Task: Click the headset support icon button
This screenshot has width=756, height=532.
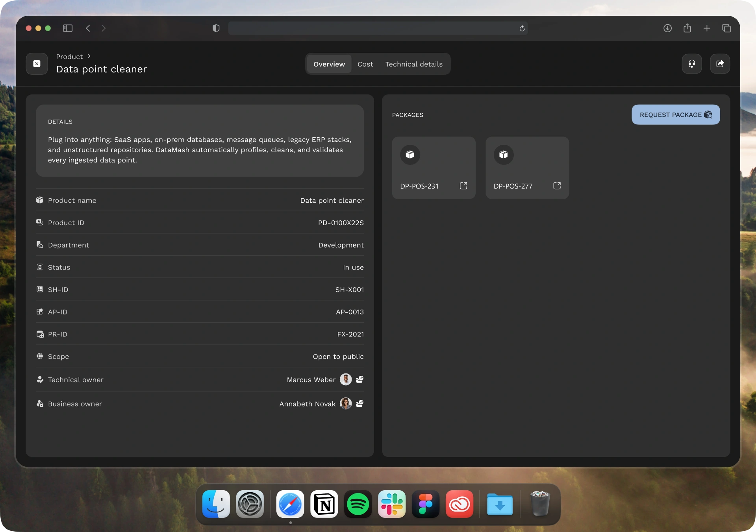Action: [692, 64]
